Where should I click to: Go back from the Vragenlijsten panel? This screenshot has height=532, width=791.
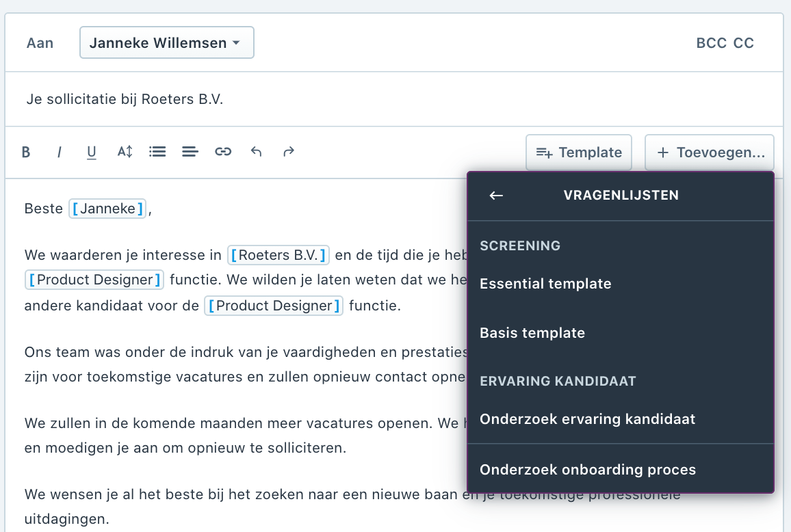(495, 195)
